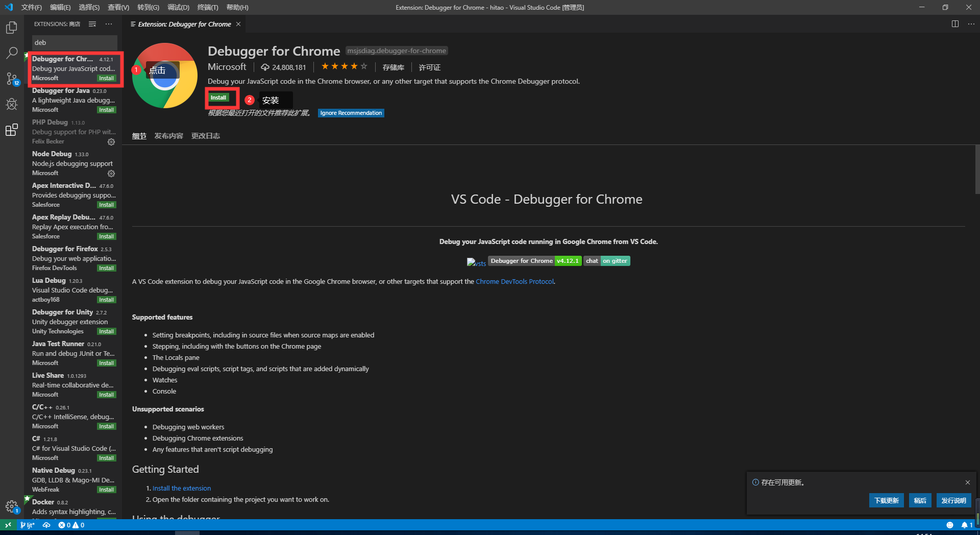Expand the More Actions menu in Extensions panel

tap(108, 23)
